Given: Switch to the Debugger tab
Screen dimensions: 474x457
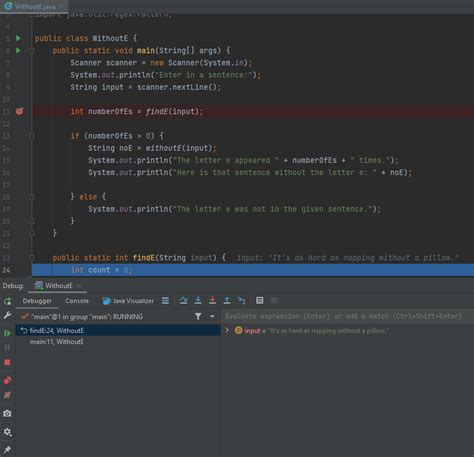Looking at the screenshot, I should click(x=37, y=301).
